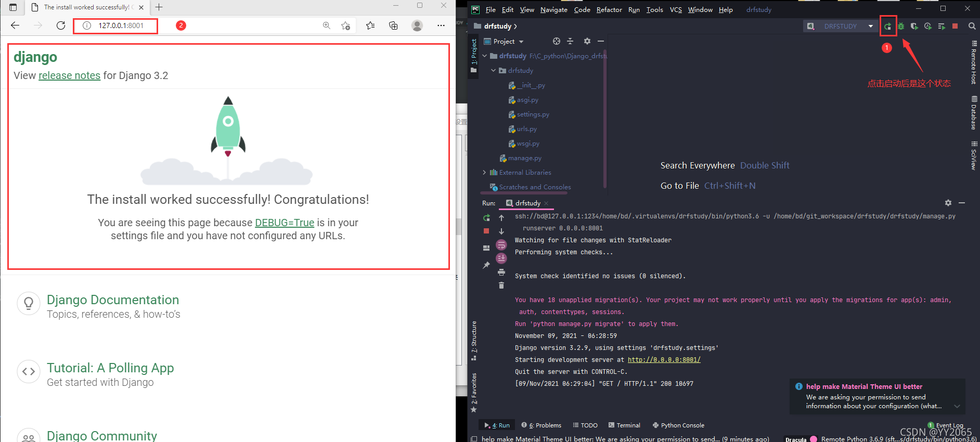980x442 pixels.
Task: Zoom icon in Edge address bar
Action: coord(327,25)
